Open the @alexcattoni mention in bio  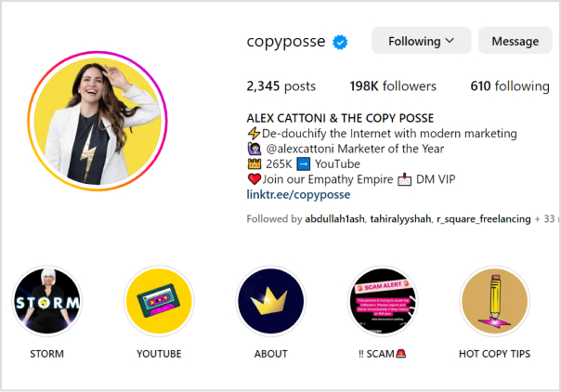pos(300,149)
